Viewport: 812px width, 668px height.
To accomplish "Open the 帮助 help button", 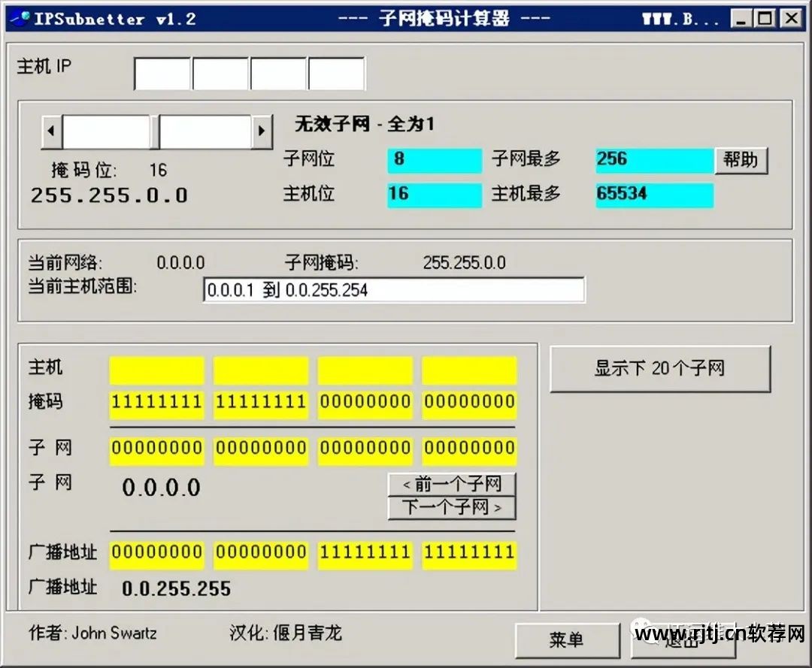I will click(x=741, y=161).
